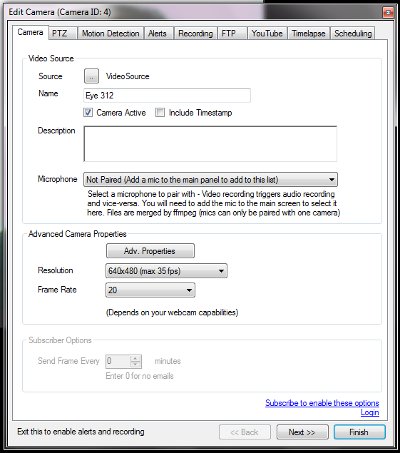Open the video Source browse button
This screenshot has width=400, height=453.
coord(91,76)
